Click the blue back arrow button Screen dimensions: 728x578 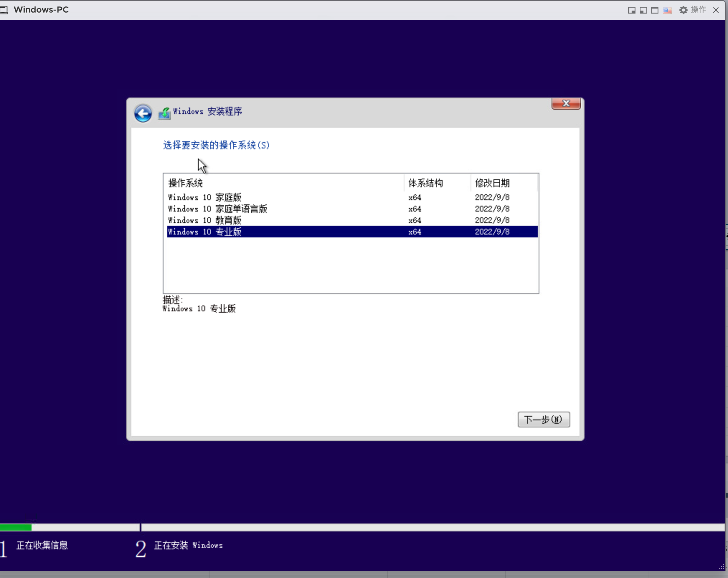[143, 113]
